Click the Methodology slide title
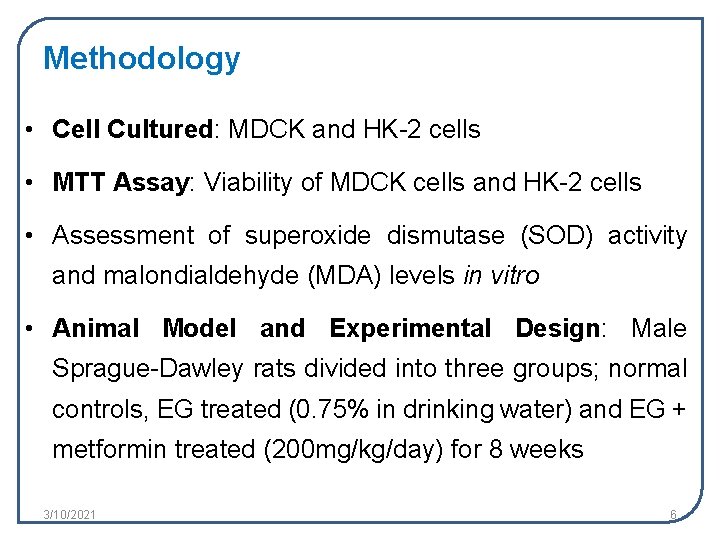Viewport: 720px width, 540px height. point(141,60)
